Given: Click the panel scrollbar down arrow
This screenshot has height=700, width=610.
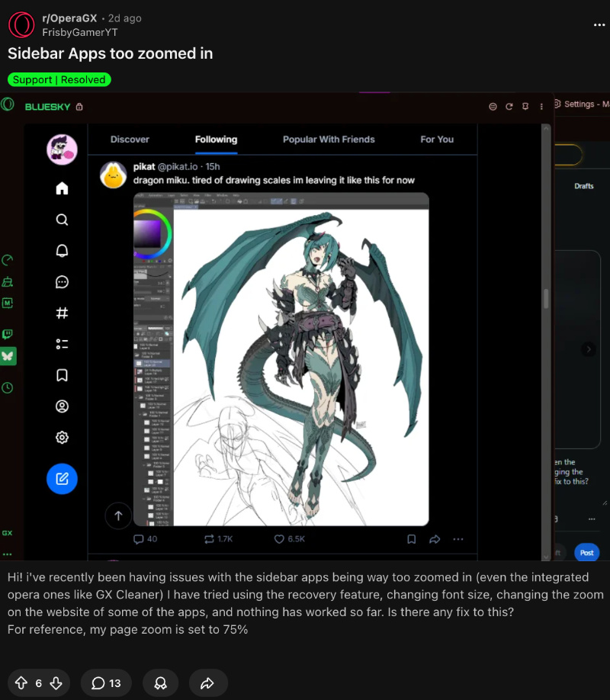Looking at the screenshot, I should point(546,557).
